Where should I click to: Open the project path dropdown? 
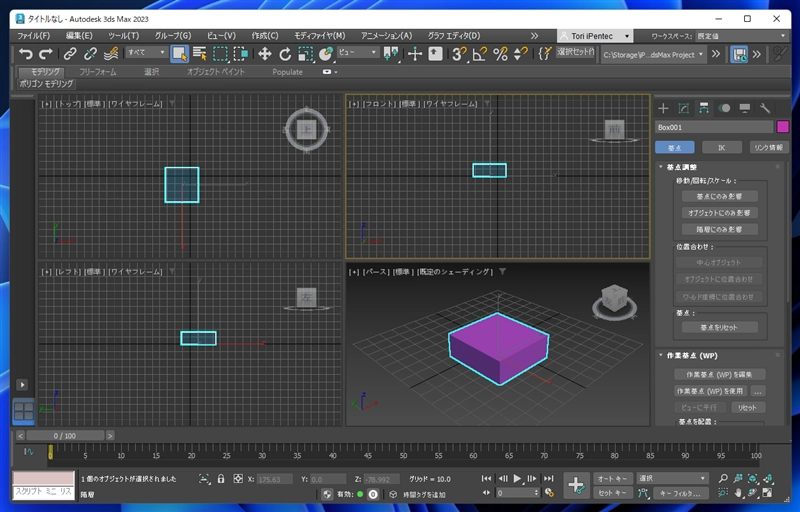pos(654,54)
